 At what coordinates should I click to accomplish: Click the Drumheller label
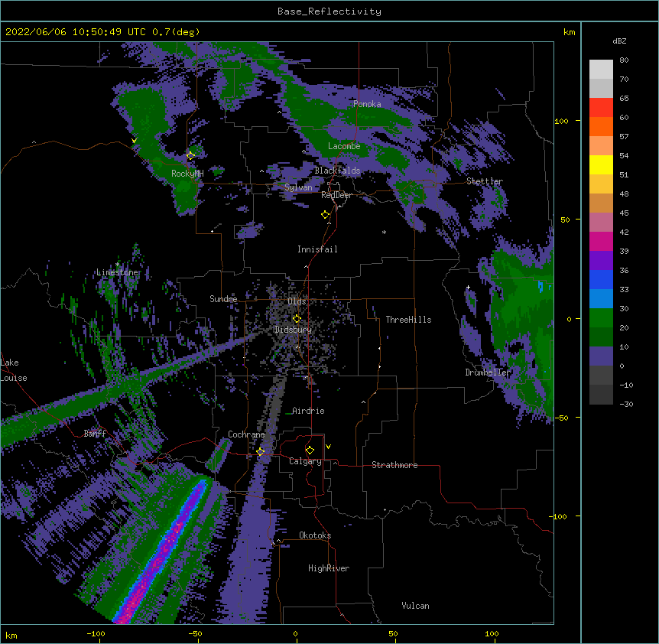coord(488,372)
